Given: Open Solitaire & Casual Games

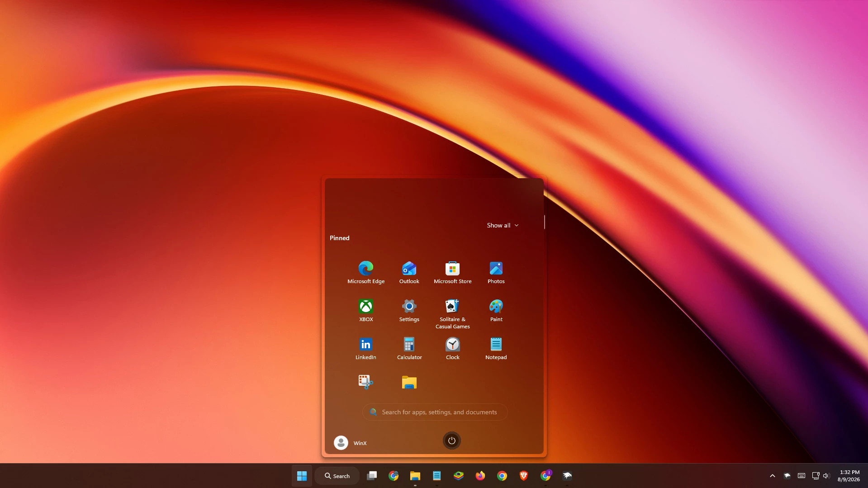Looking at the screenshot, I should click(452, 314).
